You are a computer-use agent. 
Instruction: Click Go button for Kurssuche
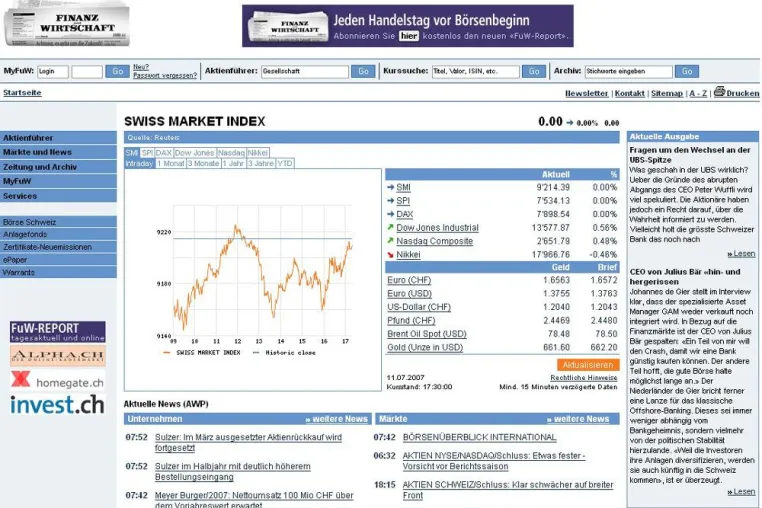534,71
